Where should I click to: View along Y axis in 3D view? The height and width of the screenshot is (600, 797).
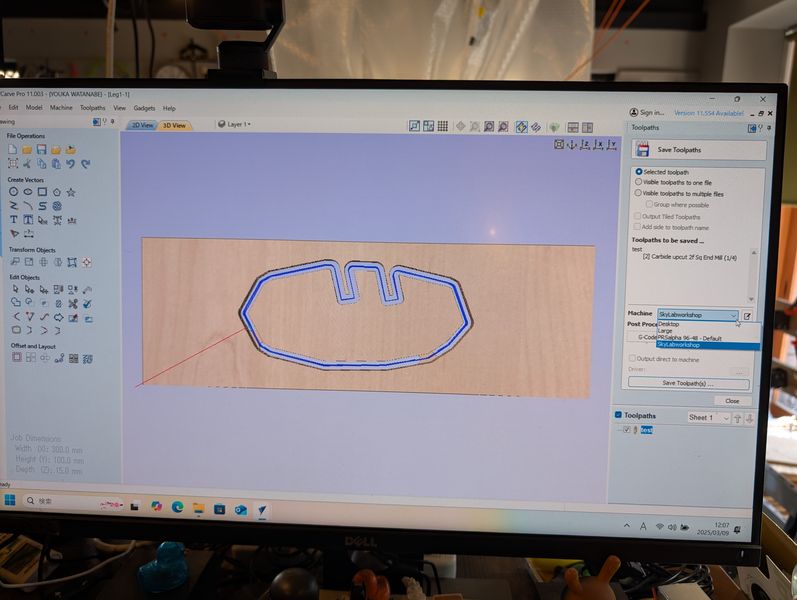pyautogui.click(x=611, y=145)
